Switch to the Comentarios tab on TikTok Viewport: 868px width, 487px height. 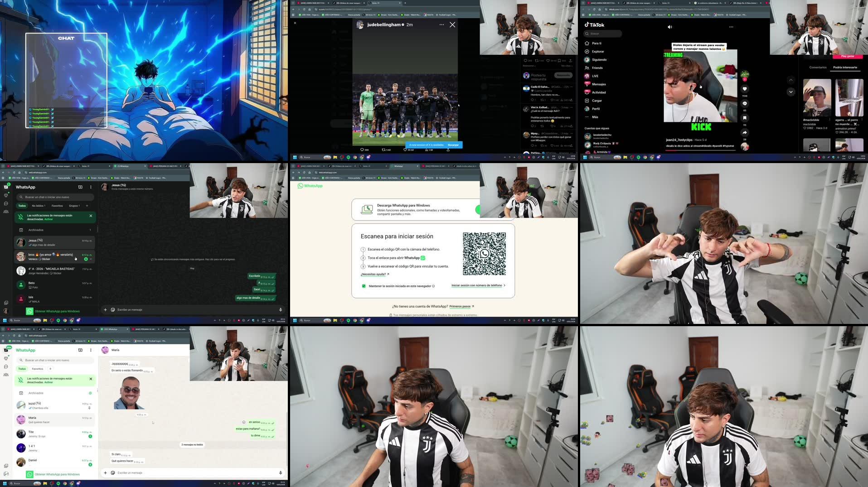click(818, 67)
